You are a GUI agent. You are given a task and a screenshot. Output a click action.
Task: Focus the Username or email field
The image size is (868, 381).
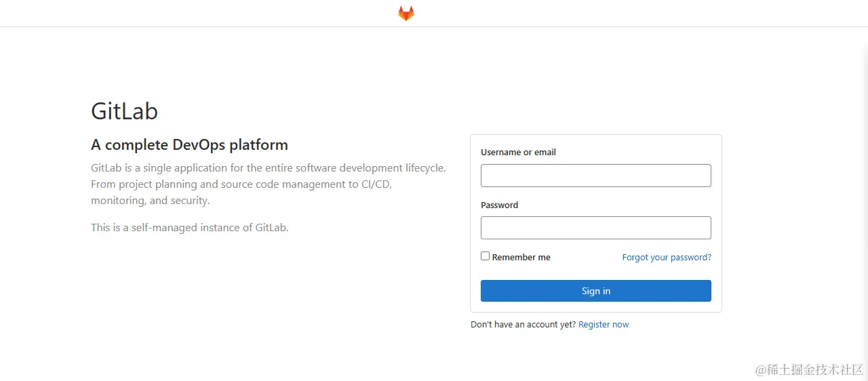[x=596, y=176]
